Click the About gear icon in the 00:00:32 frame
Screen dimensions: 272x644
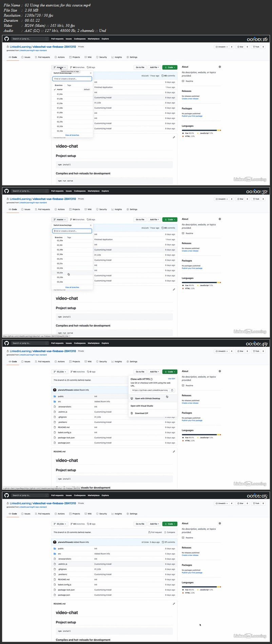tap(220, 219)
